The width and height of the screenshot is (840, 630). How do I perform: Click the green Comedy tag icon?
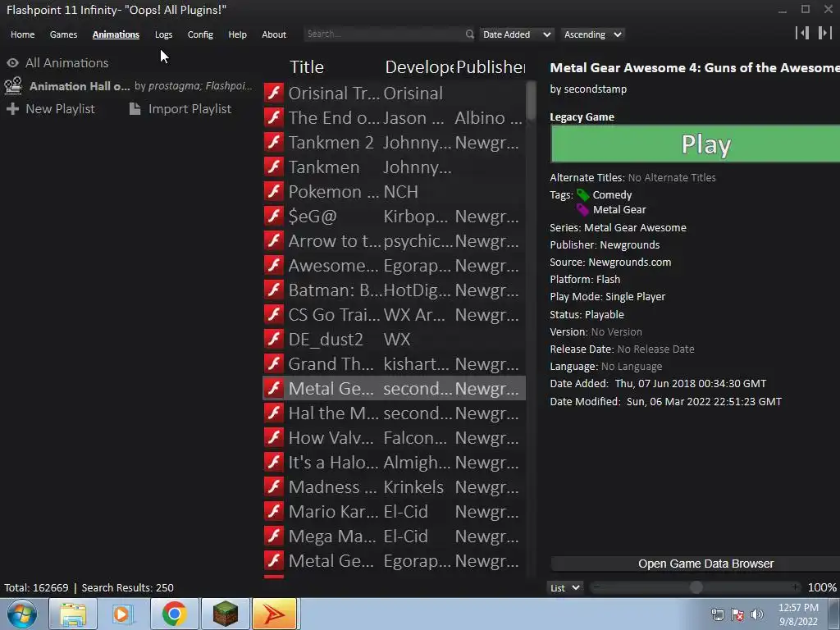[x=583, y=195]
